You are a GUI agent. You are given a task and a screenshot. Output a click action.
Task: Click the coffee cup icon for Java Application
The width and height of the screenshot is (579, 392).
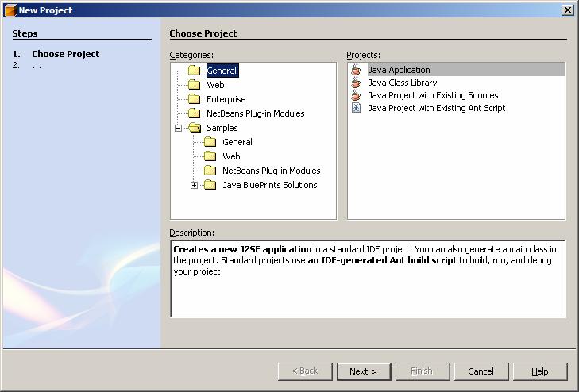[x=356, y=70]
